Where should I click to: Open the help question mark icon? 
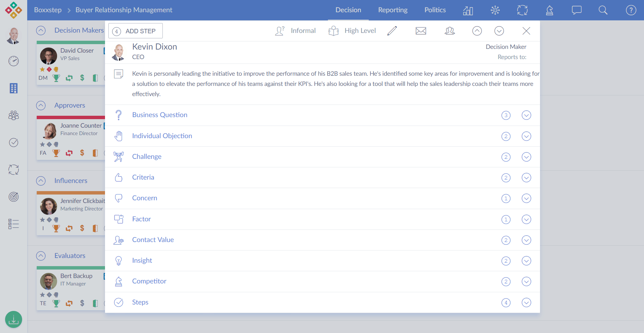pyautogui.click(x=631, y=10)
